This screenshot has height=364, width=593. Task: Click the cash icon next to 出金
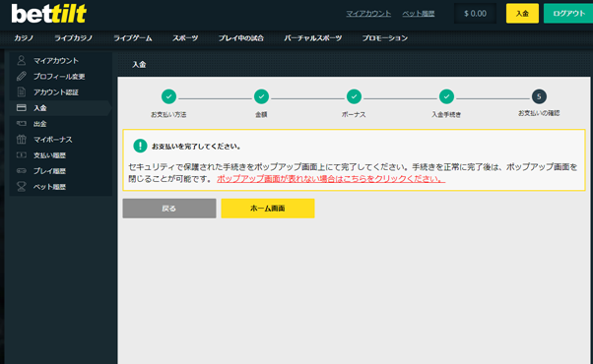pyautogui.click(x=22, y=124)
